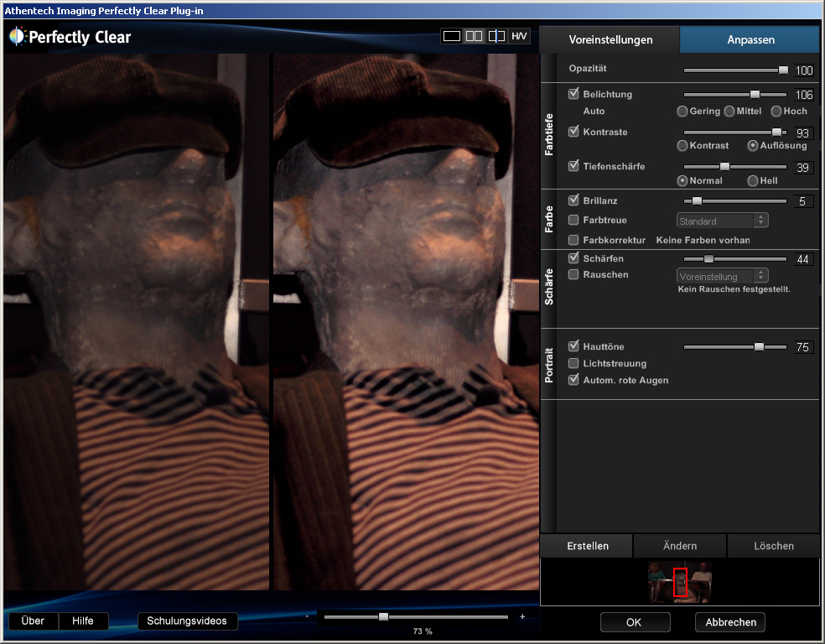Select the single image view icon

(x=451, y=36)
